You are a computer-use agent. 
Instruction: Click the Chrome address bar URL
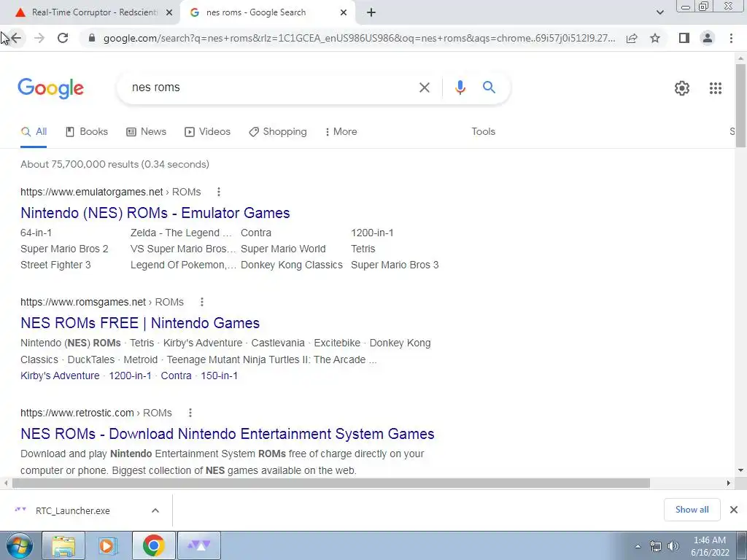[x=359, y=38]
